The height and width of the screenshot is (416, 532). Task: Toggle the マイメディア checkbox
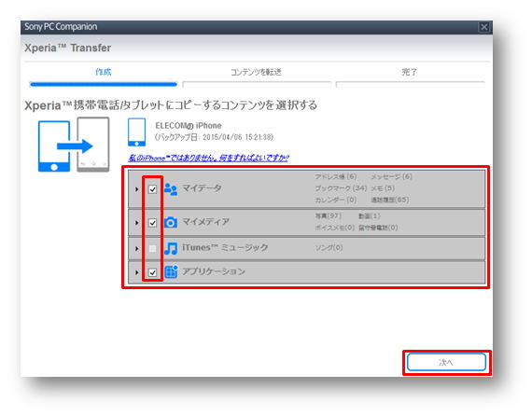click(153, 223)
